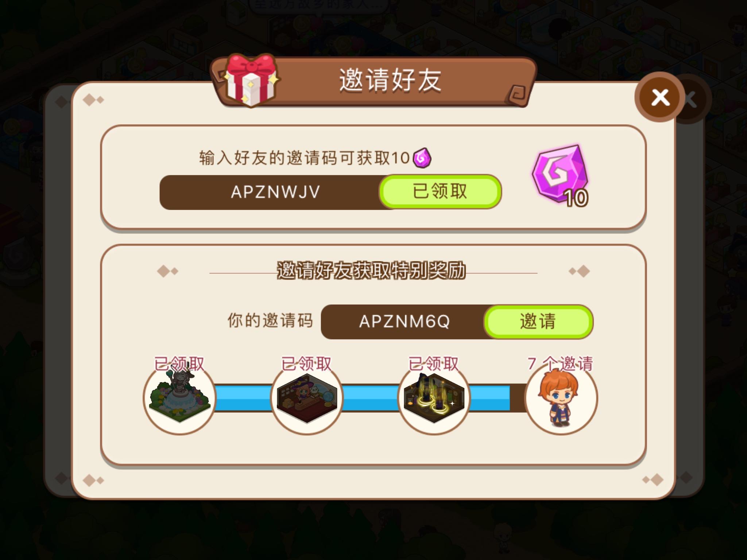Click the green 已领取 claimed button
The image size is (747, 560).
tap(440, 191)
